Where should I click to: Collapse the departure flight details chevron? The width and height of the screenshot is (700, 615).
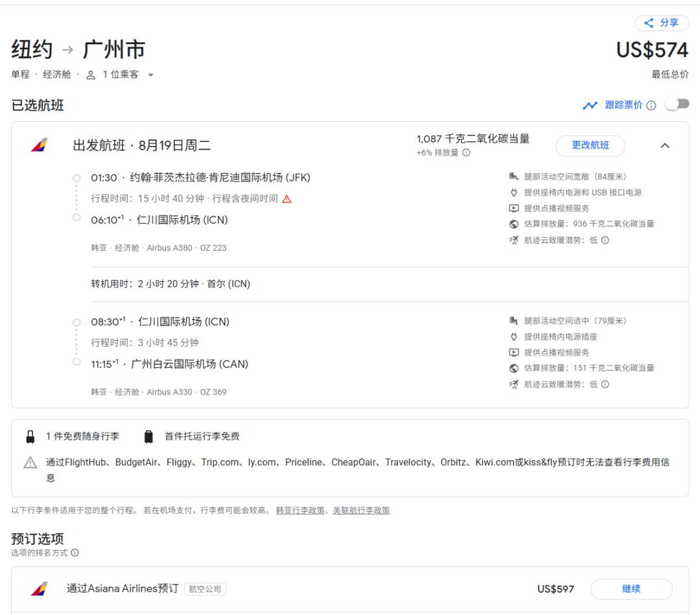(664, 145)
